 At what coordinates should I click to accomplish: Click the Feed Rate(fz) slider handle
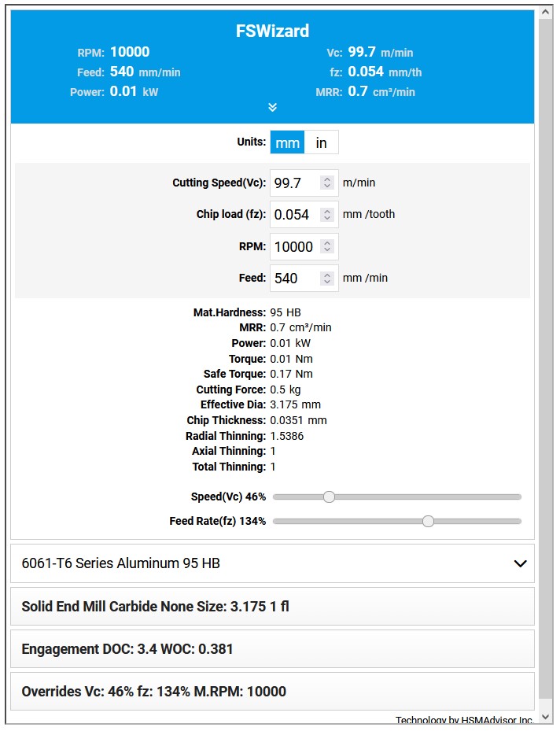428,521
